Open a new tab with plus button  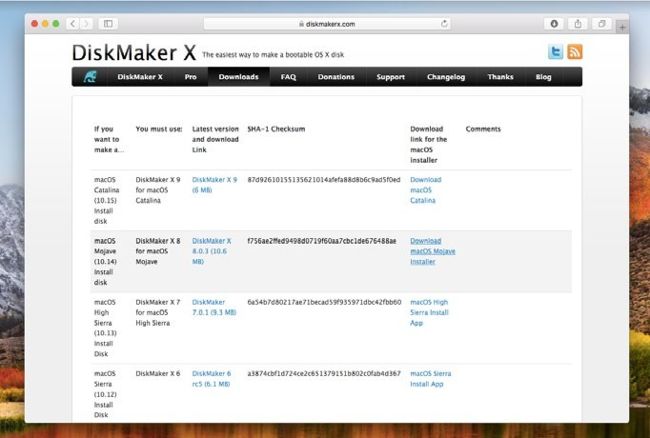622,27
